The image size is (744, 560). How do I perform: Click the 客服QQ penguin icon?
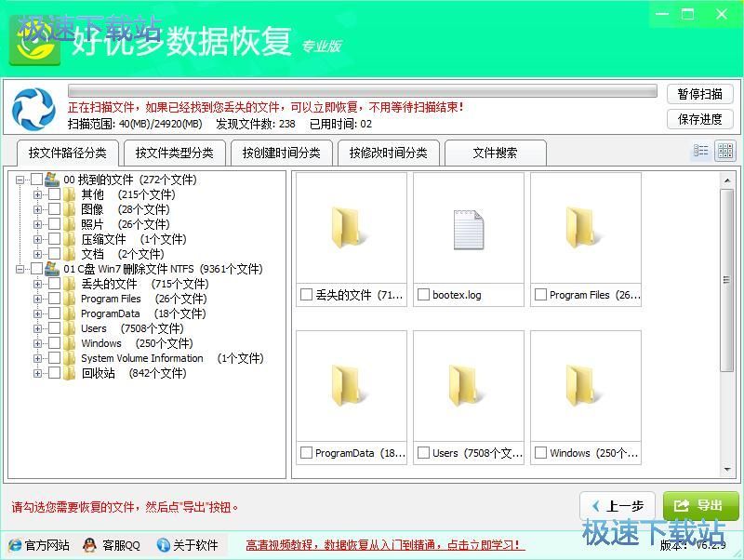(89, 545)
